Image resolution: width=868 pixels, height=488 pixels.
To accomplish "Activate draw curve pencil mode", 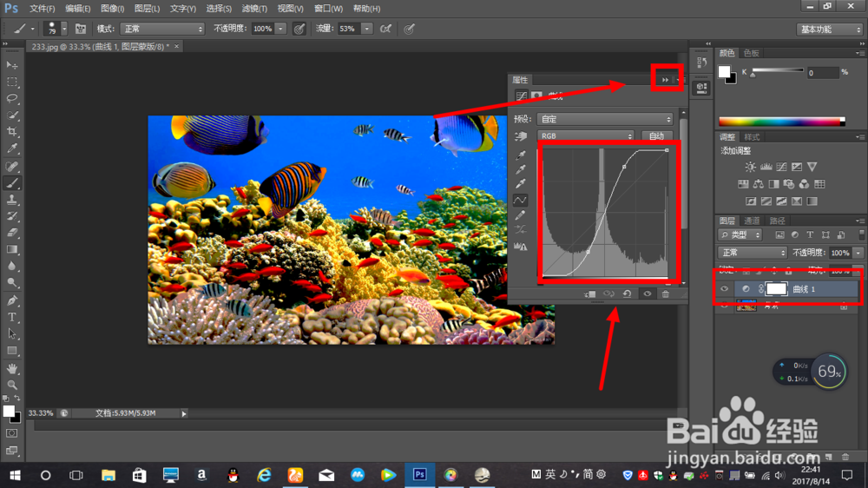I will pyautogui.click(x=520, y=215).
